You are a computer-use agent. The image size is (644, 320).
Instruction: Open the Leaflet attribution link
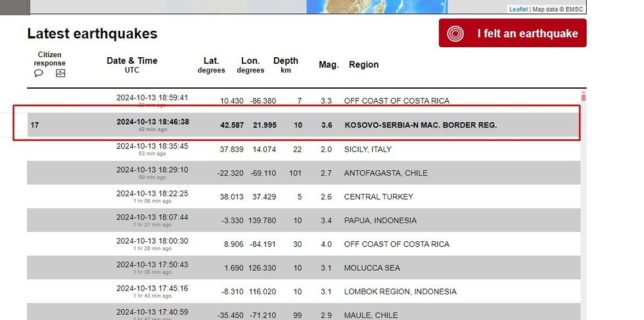[x=518, y=9]
